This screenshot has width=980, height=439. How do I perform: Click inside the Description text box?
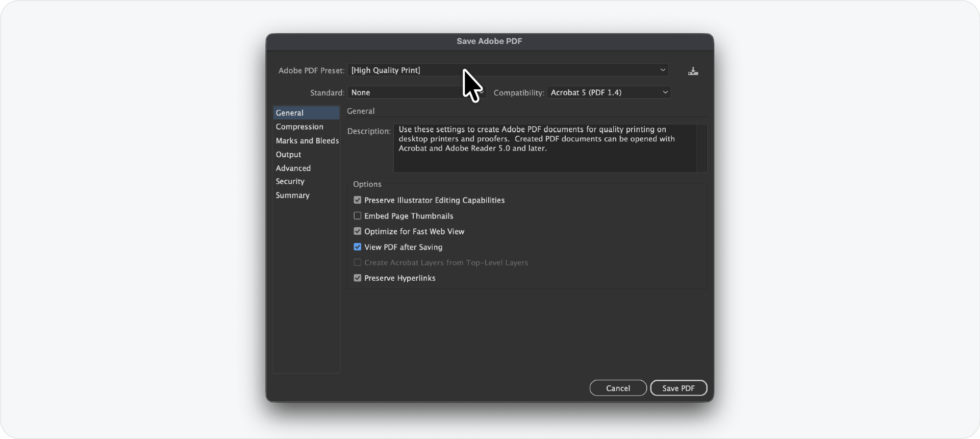[545, 148]
